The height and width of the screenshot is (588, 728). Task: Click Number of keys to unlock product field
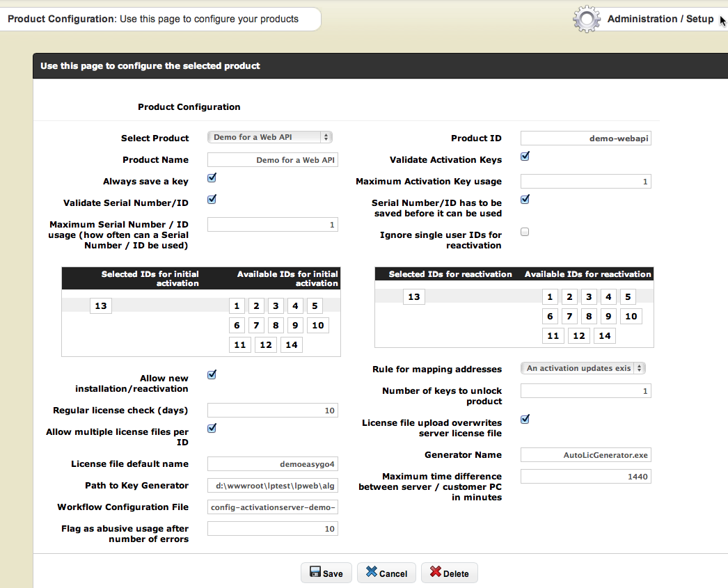(x=586, y=391)
